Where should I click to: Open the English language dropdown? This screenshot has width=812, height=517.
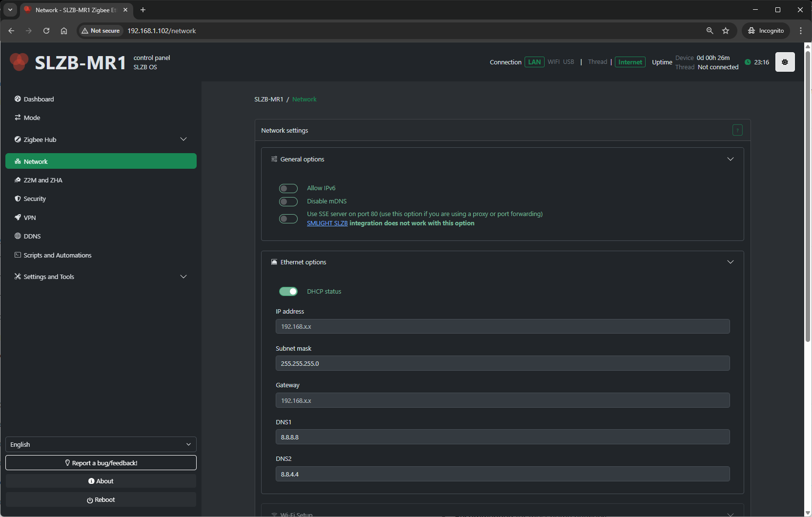click(x=101, y=444)
